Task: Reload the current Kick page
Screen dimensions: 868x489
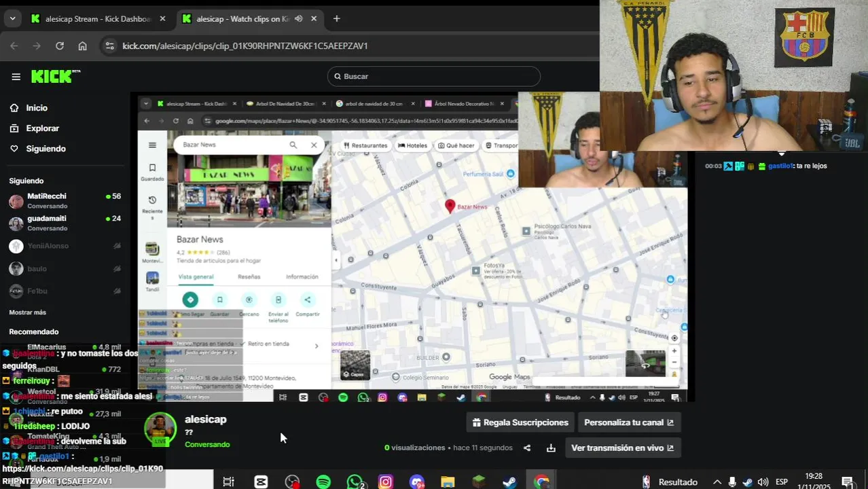Action: pyautogui.click(x=60, y=46)
